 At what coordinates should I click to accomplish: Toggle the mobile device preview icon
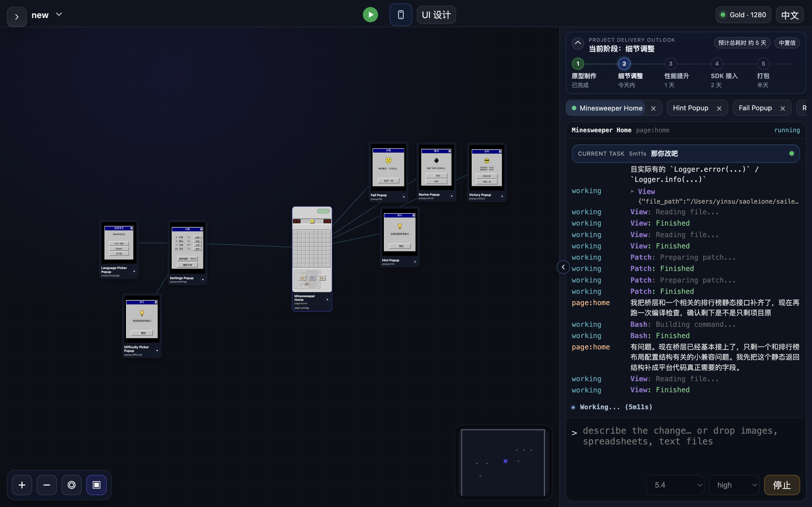(x=401, y=15)
